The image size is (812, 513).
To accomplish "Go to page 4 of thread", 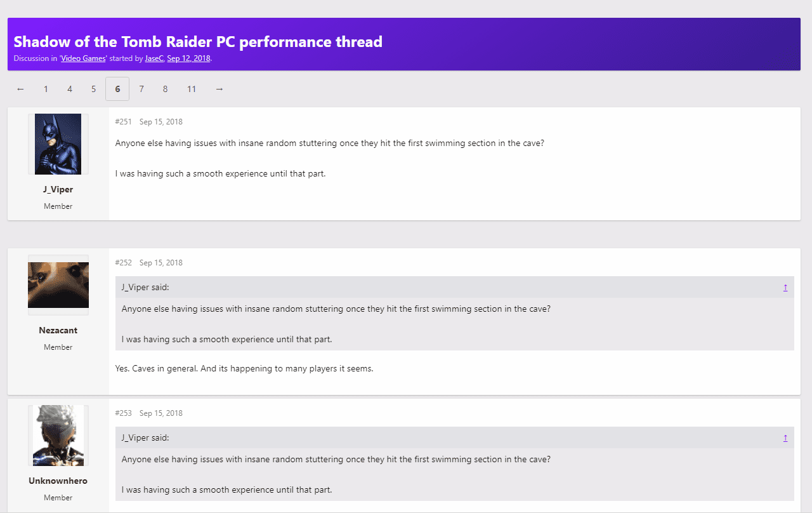I will (70, 89).
